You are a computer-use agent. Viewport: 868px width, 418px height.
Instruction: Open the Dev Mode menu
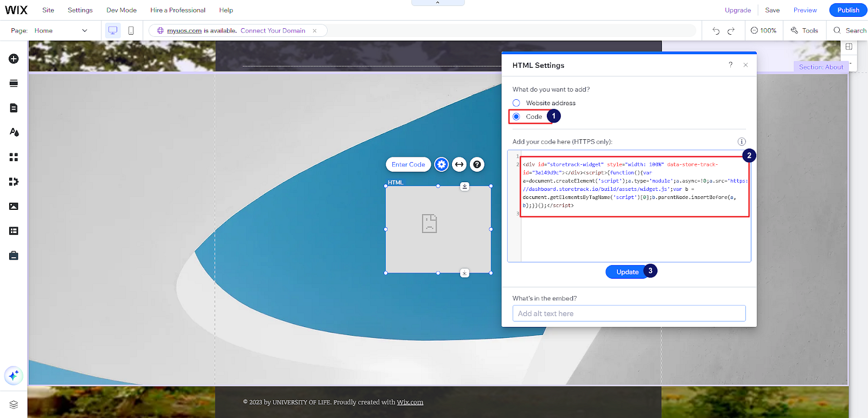[x=122, y=10]
